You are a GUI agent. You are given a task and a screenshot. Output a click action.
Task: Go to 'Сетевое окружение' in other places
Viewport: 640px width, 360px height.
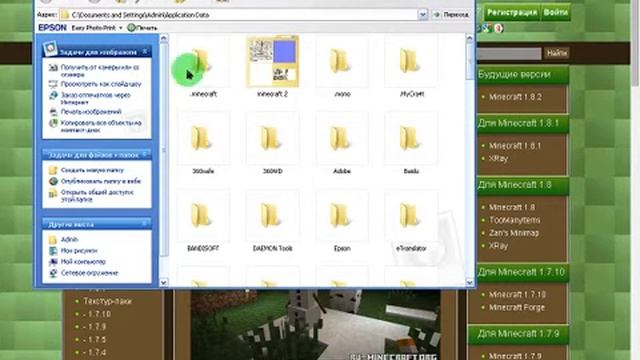coord(89,273)
